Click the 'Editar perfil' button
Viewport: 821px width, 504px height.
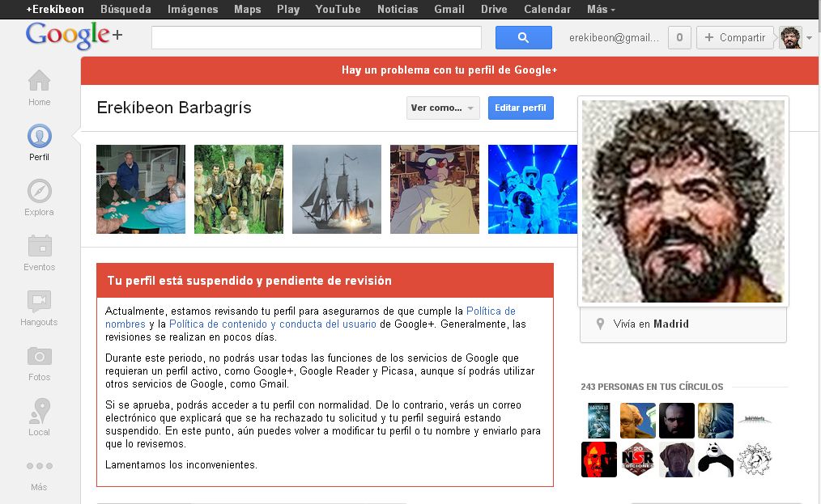click(521, 108)
